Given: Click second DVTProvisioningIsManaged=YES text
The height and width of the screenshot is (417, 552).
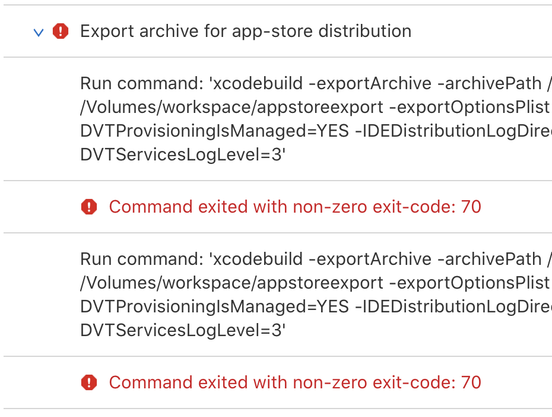Looking at the screenshot, I should (214, 307).
